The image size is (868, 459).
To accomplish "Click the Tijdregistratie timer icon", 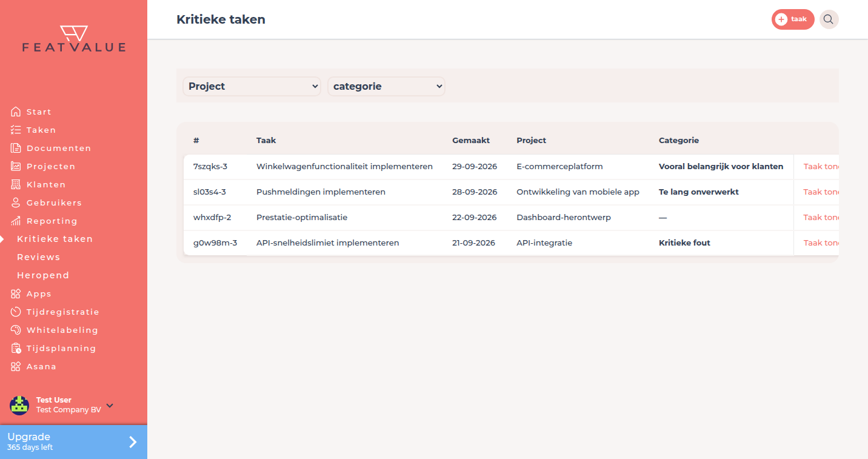I will pos(16,312).
